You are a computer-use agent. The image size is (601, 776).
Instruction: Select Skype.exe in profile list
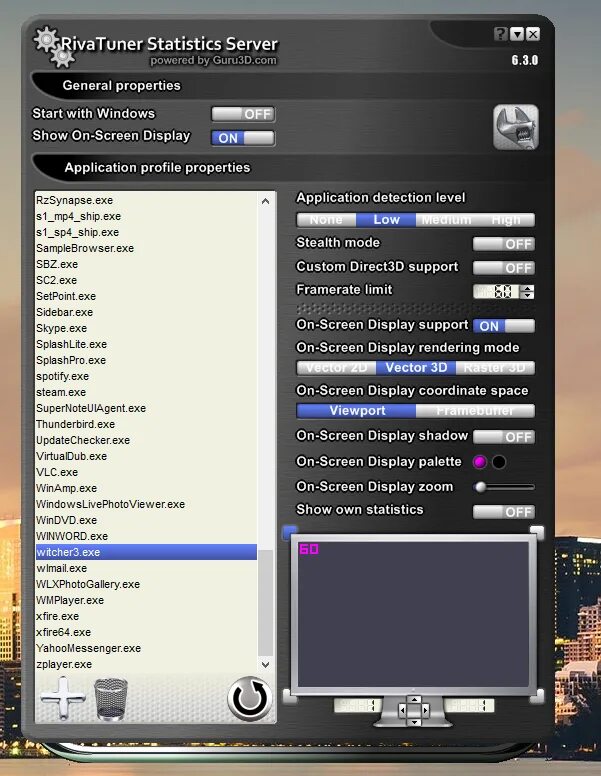[x=146, y=328]
